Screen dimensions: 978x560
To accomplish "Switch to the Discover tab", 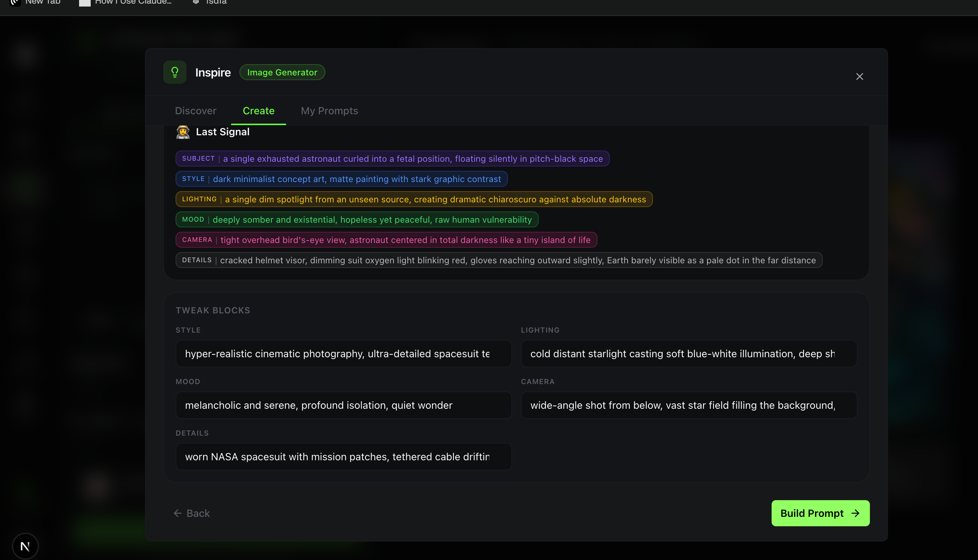I will 196,111.
